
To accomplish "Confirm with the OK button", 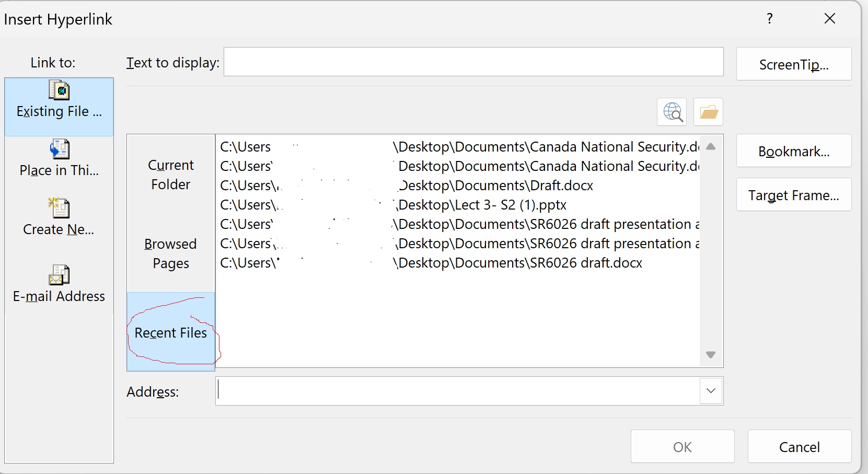I will tap(682, 446).
